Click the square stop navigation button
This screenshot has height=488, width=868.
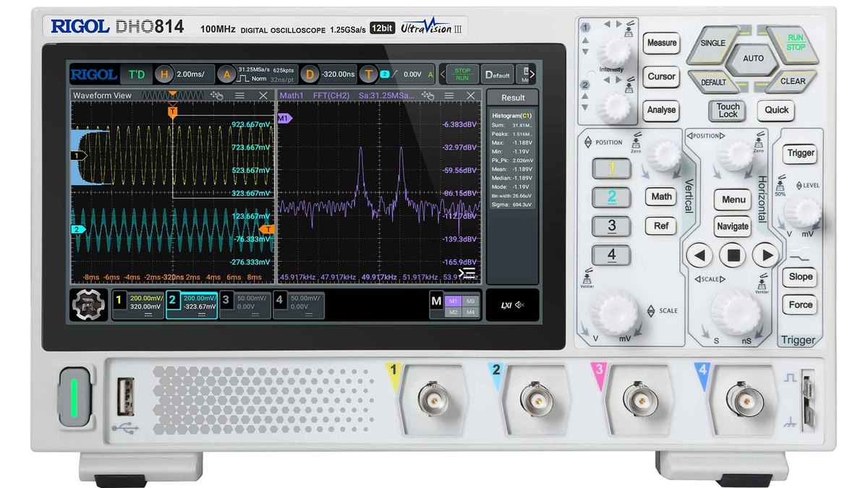(733, 254)
